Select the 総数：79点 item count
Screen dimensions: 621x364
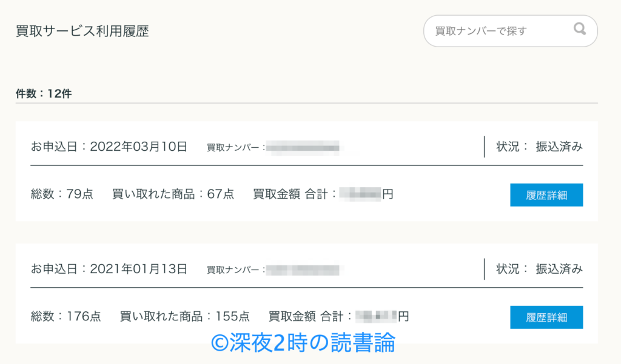[61, 193]
